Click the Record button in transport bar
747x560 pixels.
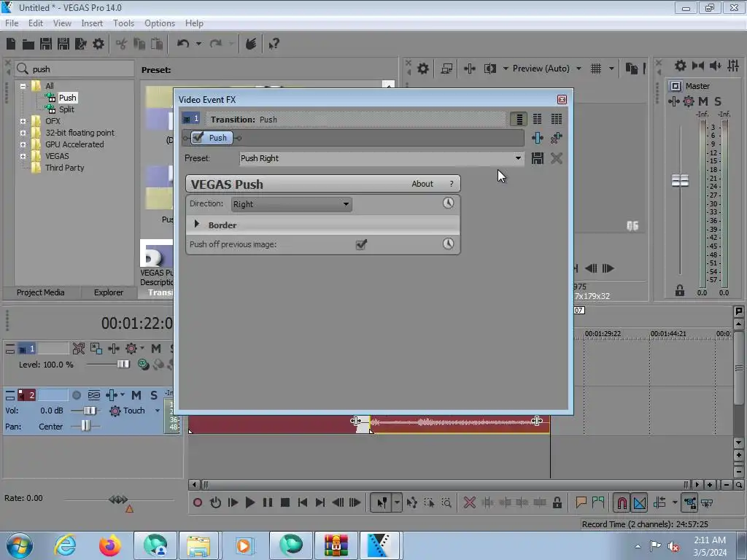[198, 502]
